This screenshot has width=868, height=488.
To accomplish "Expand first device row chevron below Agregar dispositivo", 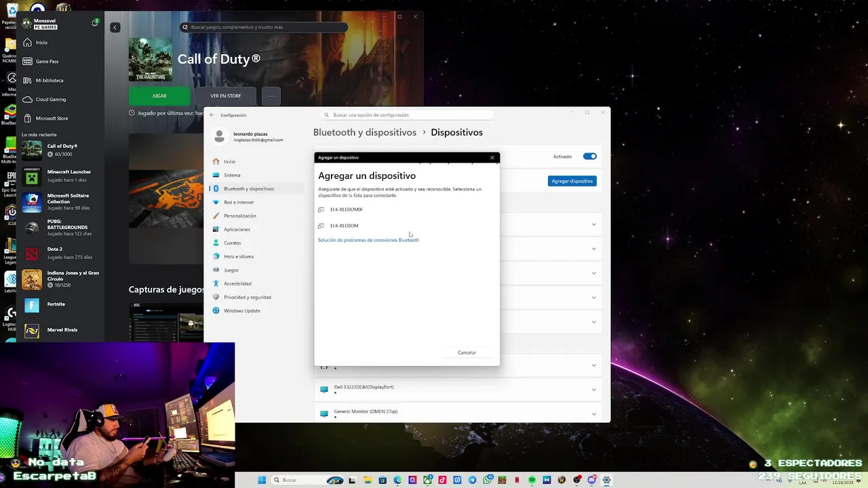I will point(594,224).
